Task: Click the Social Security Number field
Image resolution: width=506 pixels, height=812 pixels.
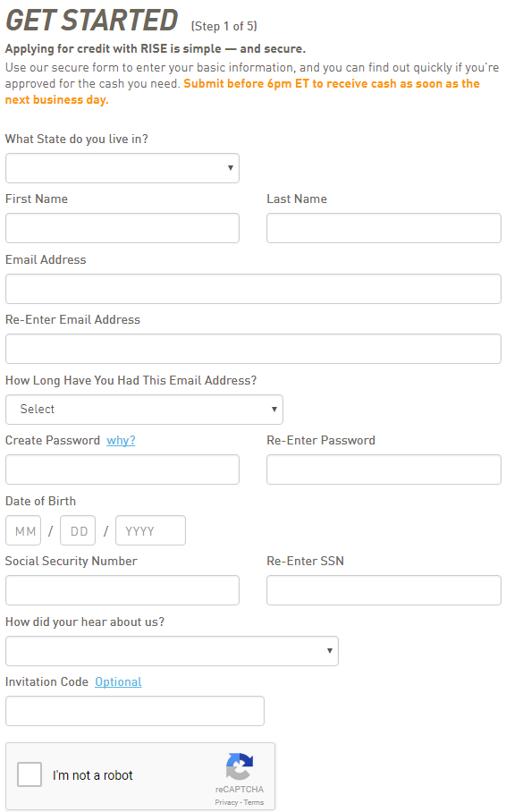Action: click(x=122, y=590)
